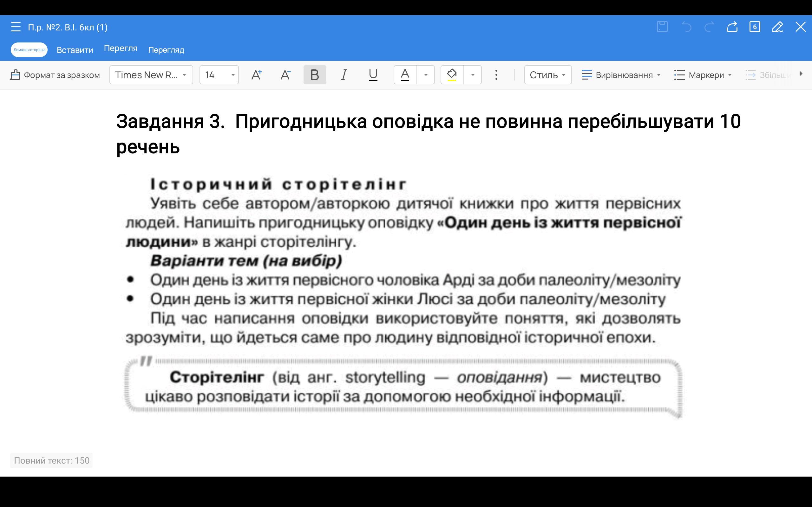Click Формат за зразком button

click(55, 74)
